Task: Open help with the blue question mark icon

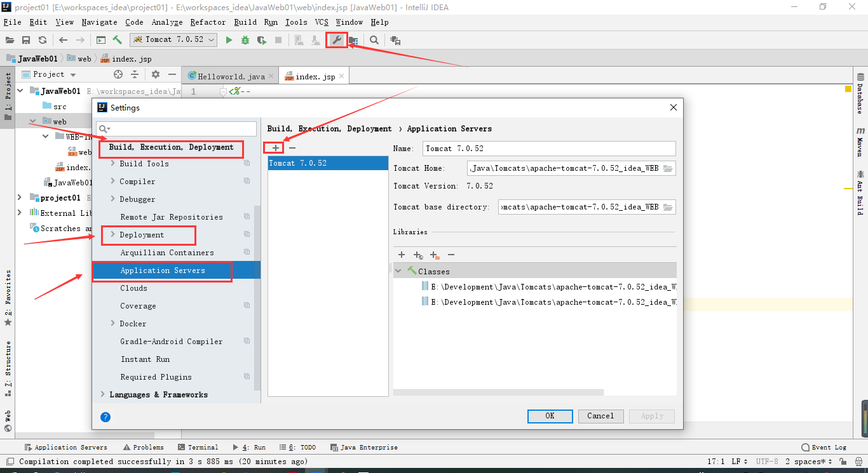Action: [105, 417]
